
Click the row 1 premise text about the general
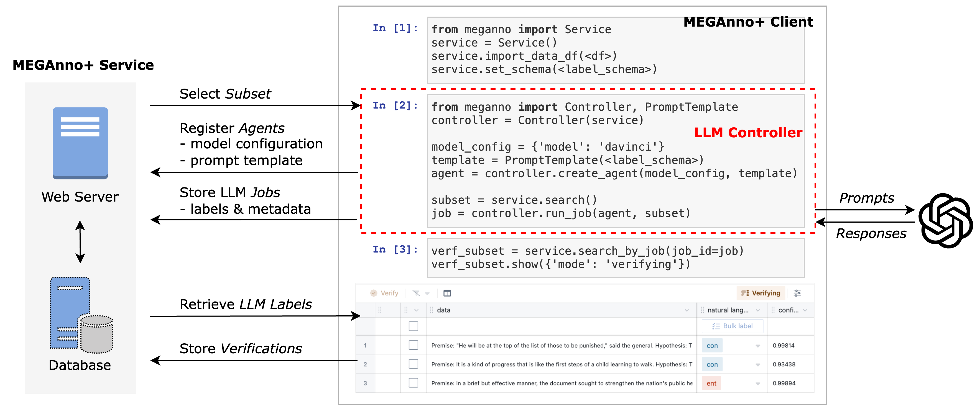coord(561,346)
